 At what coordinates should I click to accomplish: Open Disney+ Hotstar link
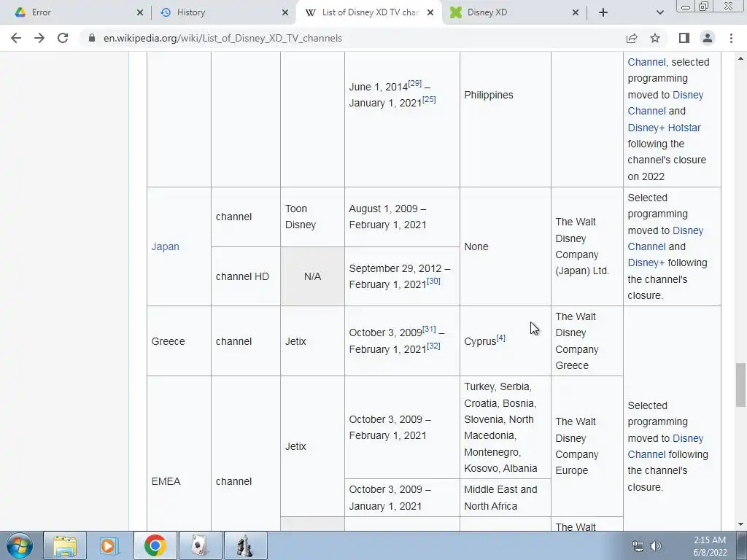[664, 128]
